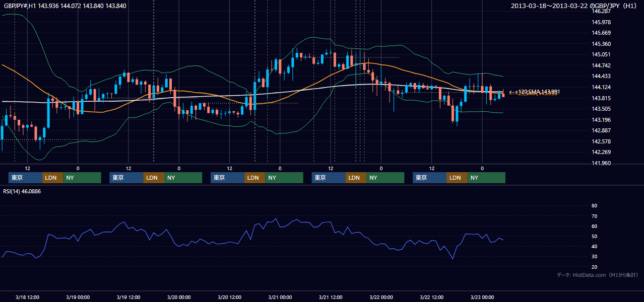This screenshot has height=302, width=644.
Task: Click the RSI(14) 46.0886 indicator label
Action: tap(23, 191)
